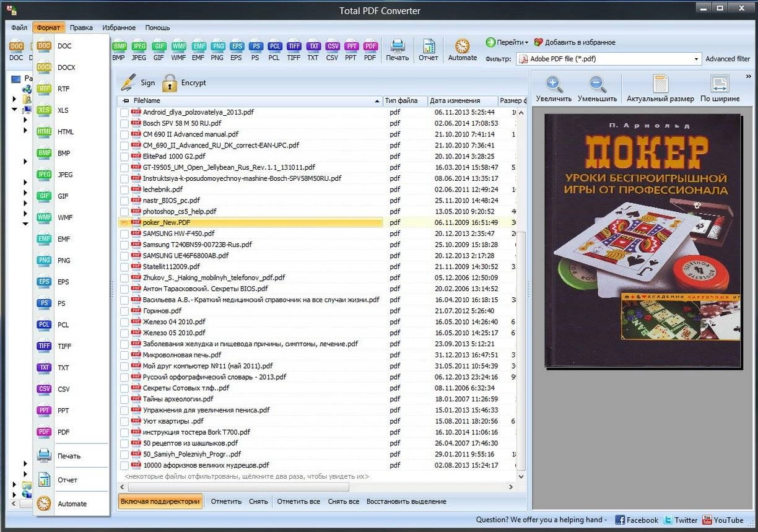Check the box for 50 рецептов из шашлыков.pdf
This screenshot has height=532, width=758.
pos(124,443)
